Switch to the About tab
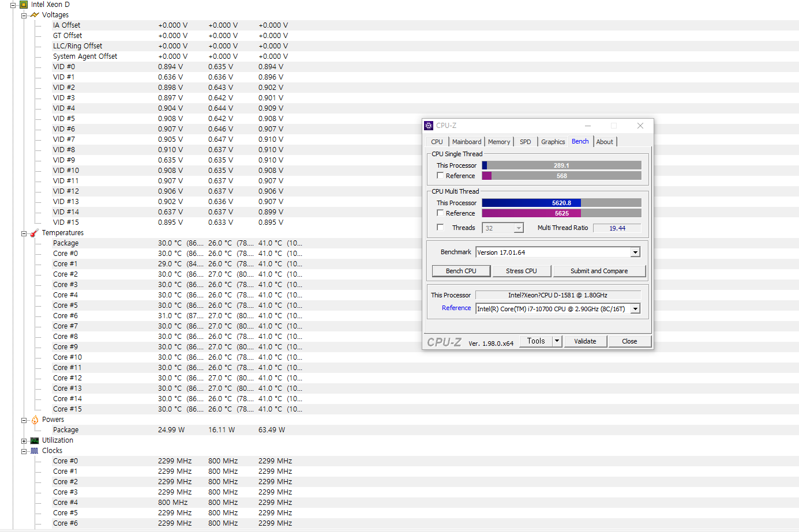 click(605, 142)
